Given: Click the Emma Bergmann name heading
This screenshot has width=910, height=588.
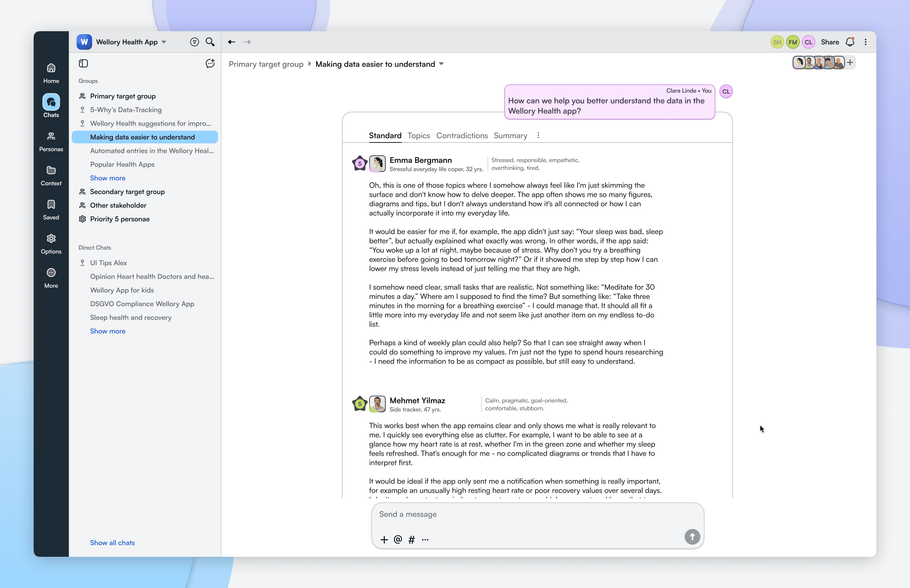Looking at the screenshot, I should point(420,160).
